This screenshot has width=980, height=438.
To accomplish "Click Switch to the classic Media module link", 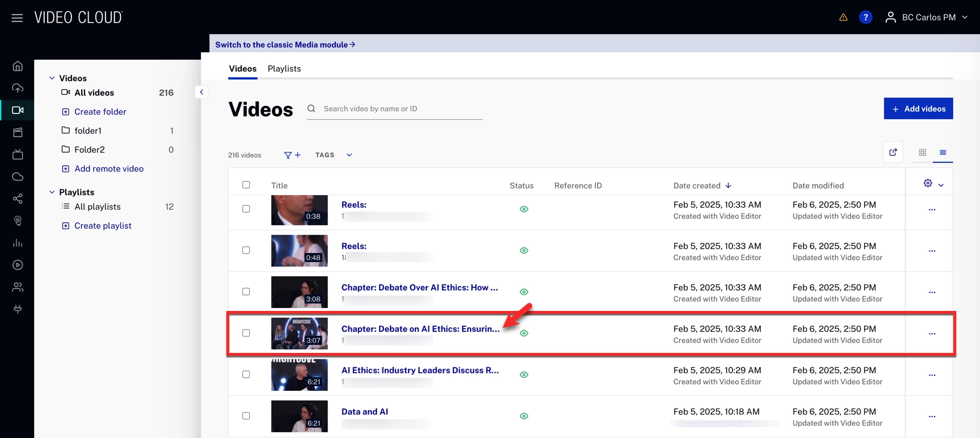I will (x=285, y=45).
